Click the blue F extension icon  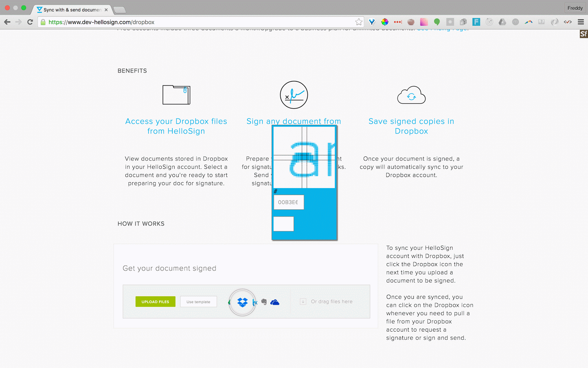coord(476,22)
